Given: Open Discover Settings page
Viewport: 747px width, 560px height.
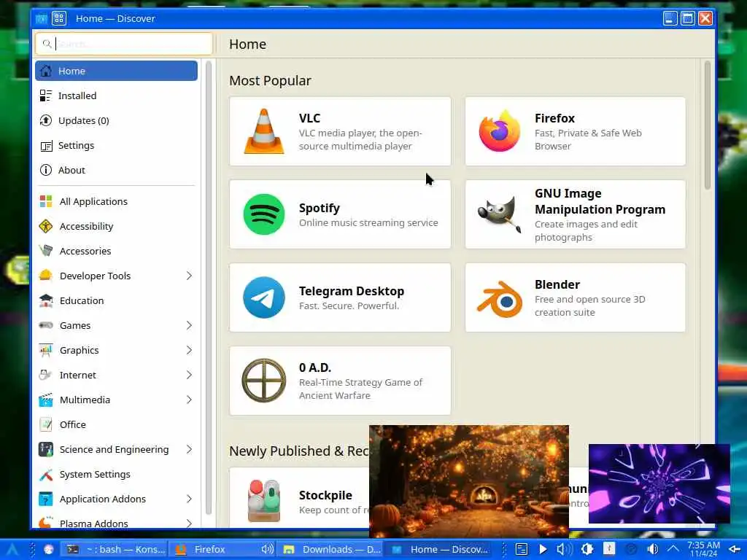Looking at the screenshot, I should point(116,145).
